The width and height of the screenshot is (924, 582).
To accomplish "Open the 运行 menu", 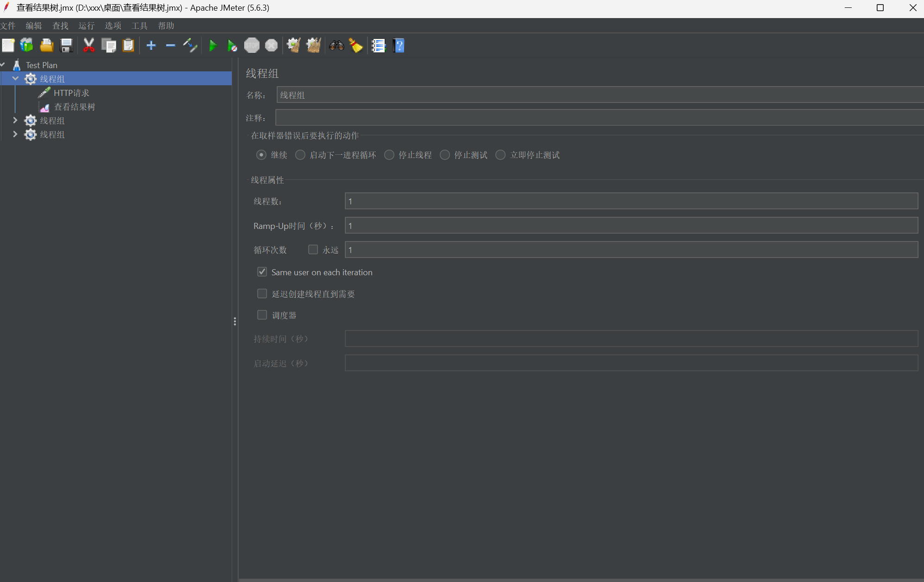I will [86, 25].
